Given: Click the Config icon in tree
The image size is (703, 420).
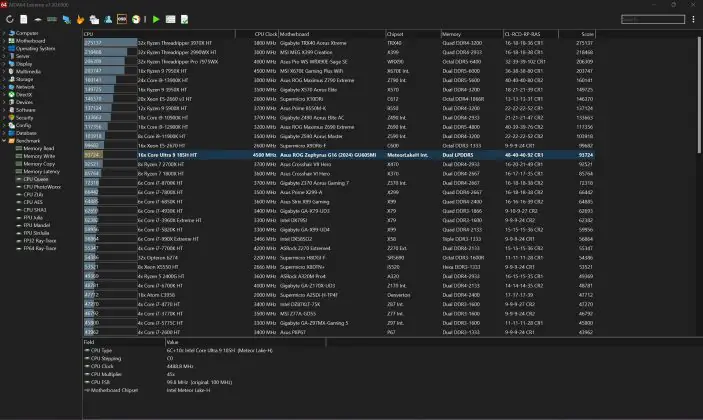Looking at the screenshot, I should click(x=12, y=125).
